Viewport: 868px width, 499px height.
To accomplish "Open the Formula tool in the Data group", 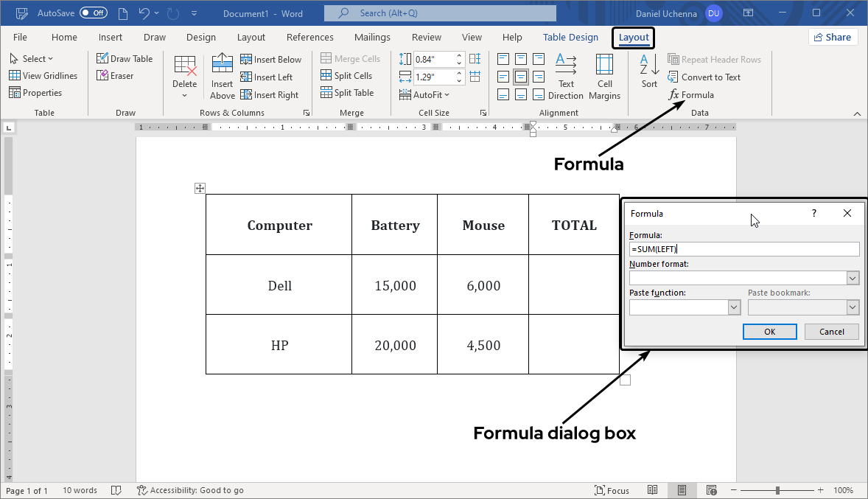I will tap(691, 94).
